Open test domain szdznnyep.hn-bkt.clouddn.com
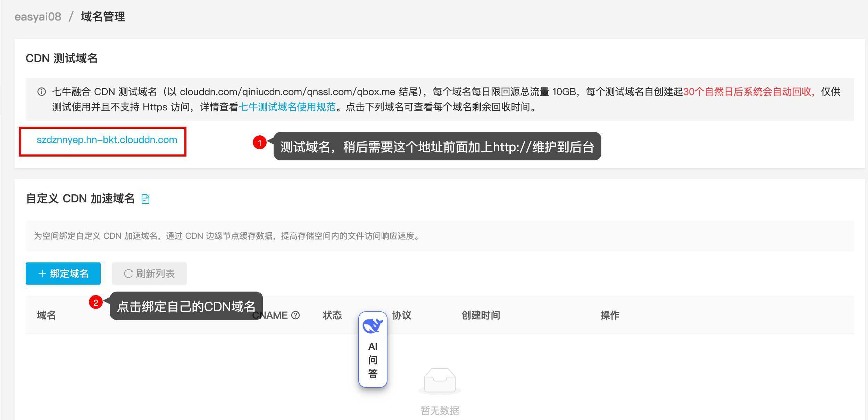The height and width of the screenshot is (420, 868). [107, 140]
